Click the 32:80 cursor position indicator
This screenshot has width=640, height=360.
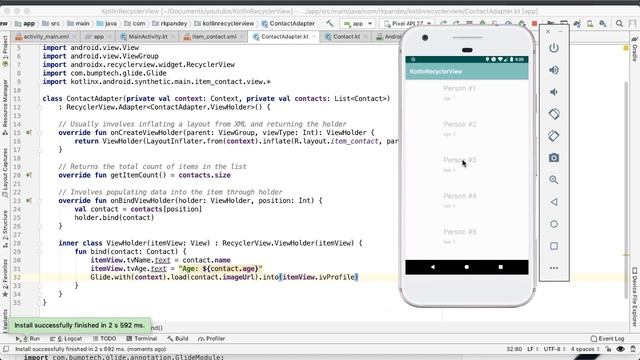514,349
